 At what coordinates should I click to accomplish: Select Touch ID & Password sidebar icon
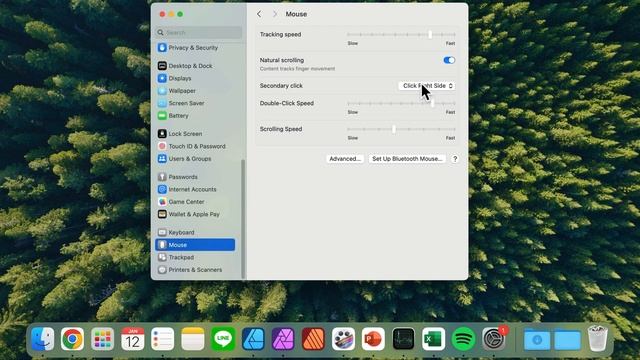[x=162, y=146]
